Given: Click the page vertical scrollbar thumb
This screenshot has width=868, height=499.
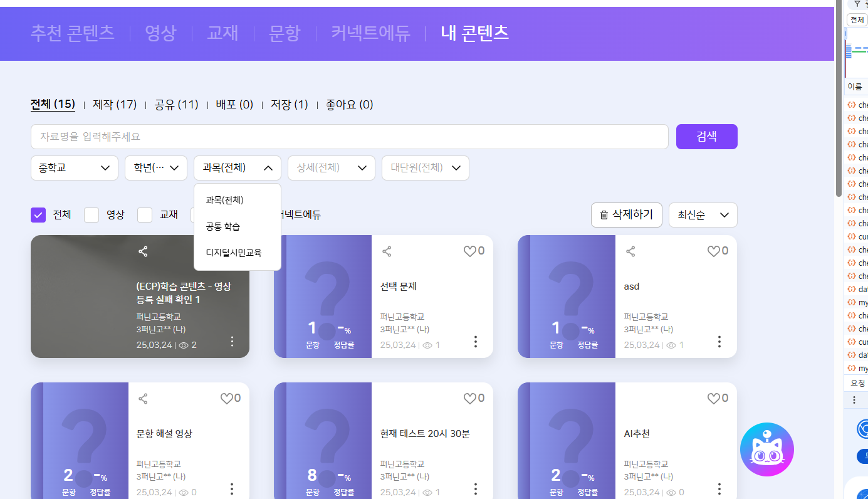Looking at the screenshot, I should pyautogui.click(x=839, y=100).
